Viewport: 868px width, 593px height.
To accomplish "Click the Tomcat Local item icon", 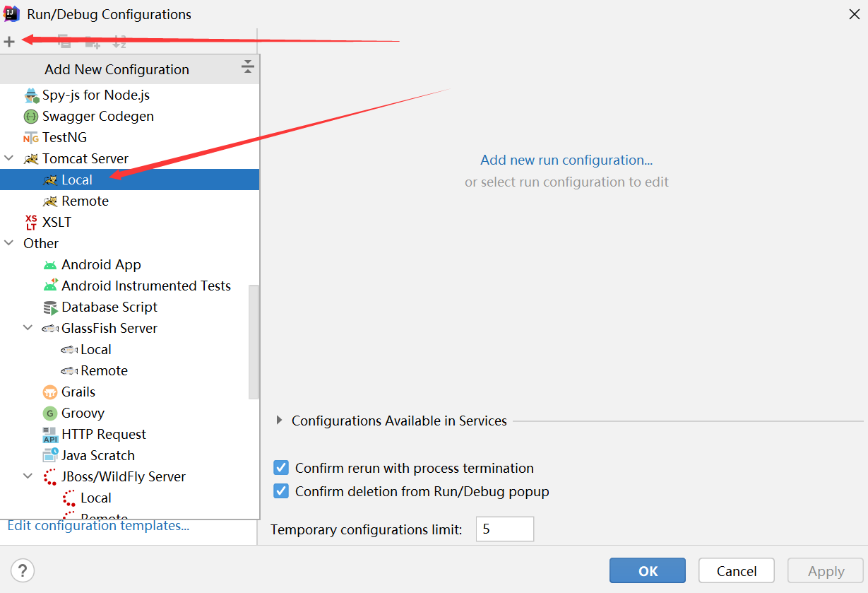I will tap(50, 180).
